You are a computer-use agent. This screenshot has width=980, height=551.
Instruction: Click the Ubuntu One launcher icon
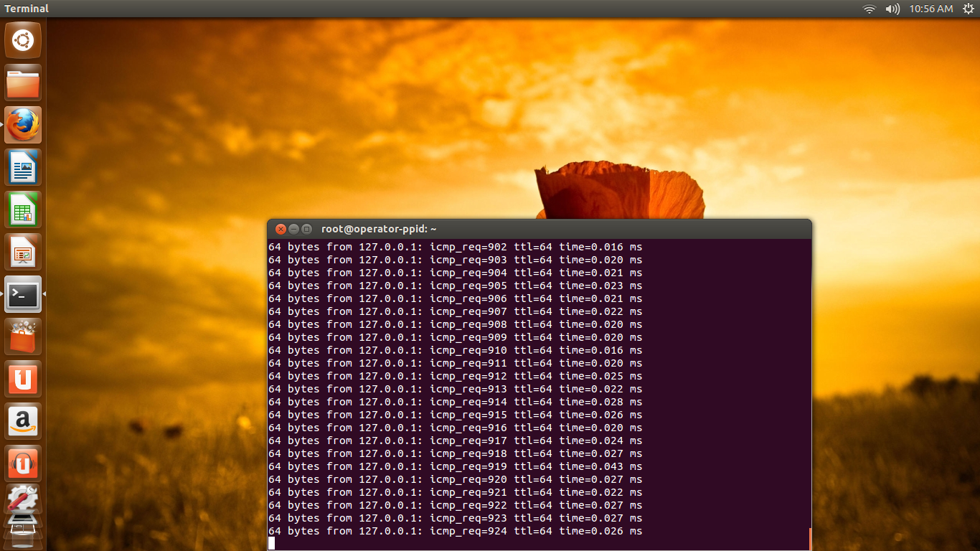pos(23,379)
